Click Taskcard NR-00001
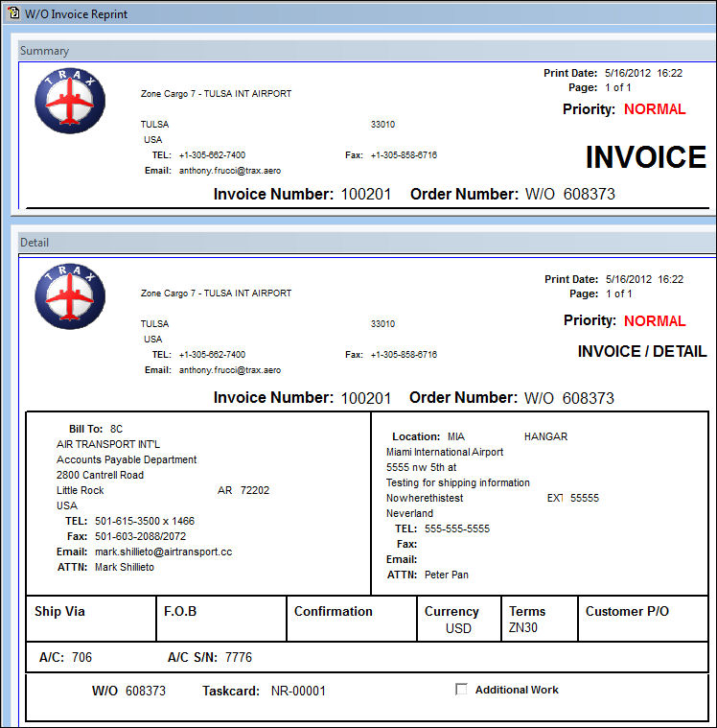The width and height of the screenshot is (717, 728). coord(298,691)
